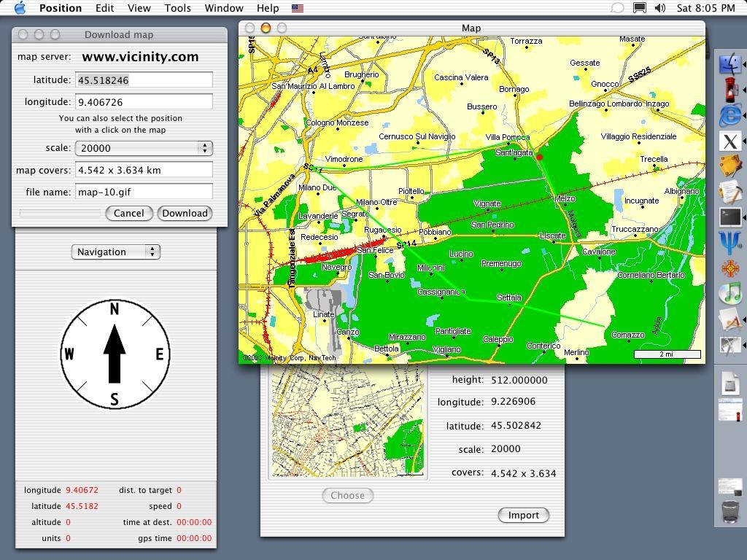
Task: Open the crossed-tools app icon in the dock
Action: [x=729, y=344]
